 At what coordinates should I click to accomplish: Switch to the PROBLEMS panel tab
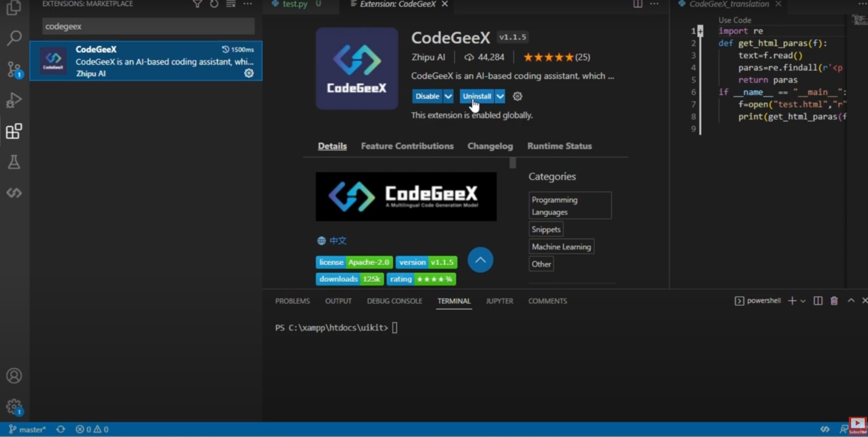[293, 301]
